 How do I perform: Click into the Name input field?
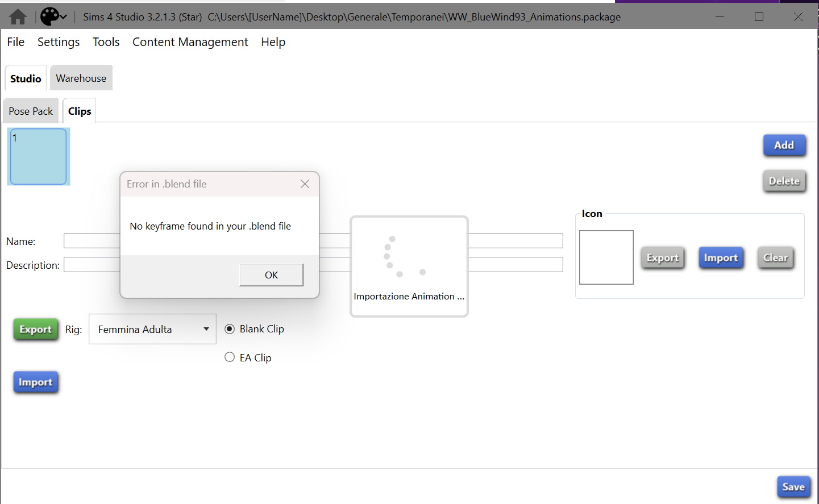[x=313, y=241]
